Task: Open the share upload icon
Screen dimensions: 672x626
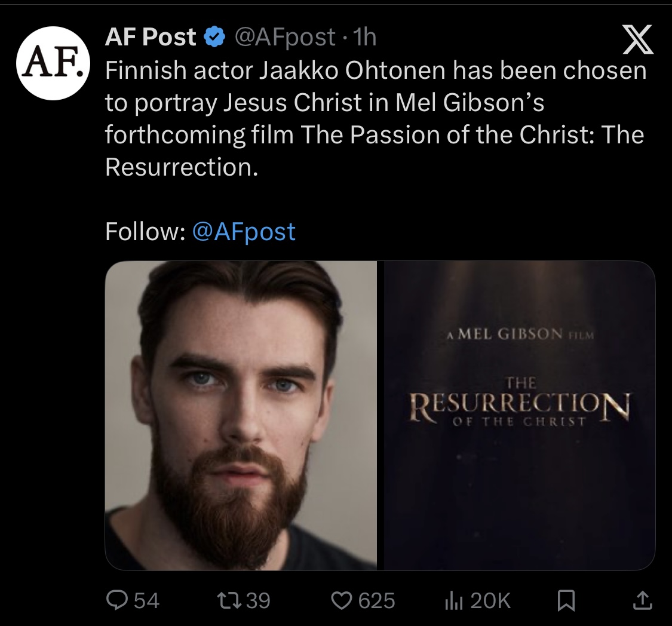Action: pos(642,600)
